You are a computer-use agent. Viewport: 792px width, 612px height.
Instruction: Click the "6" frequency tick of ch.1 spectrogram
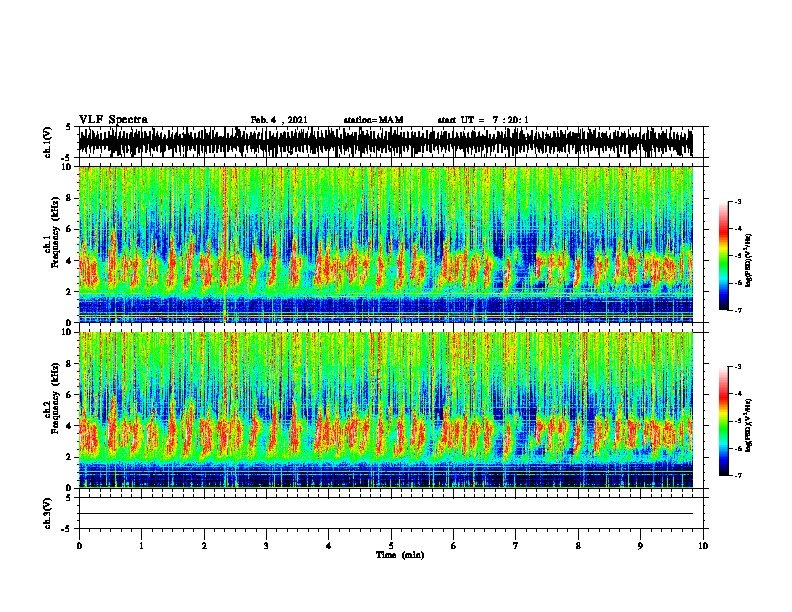70,229
